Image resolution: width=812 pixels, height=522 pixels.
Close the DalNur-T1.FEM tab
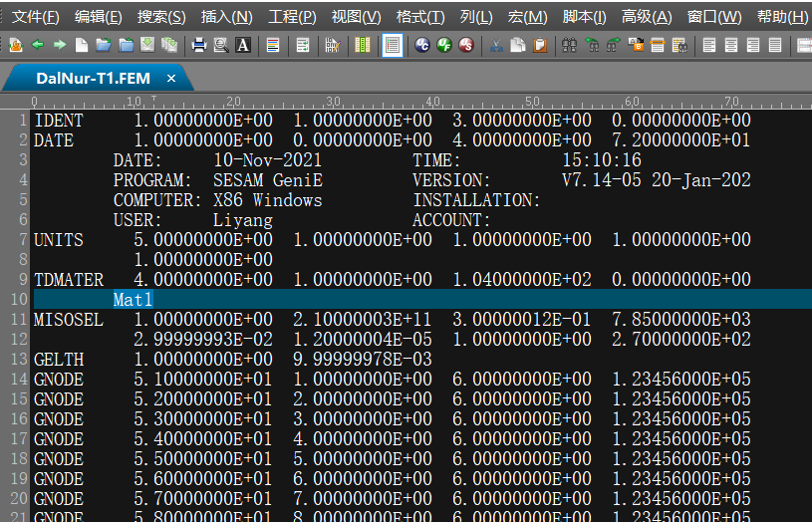(x=171, y=78)
